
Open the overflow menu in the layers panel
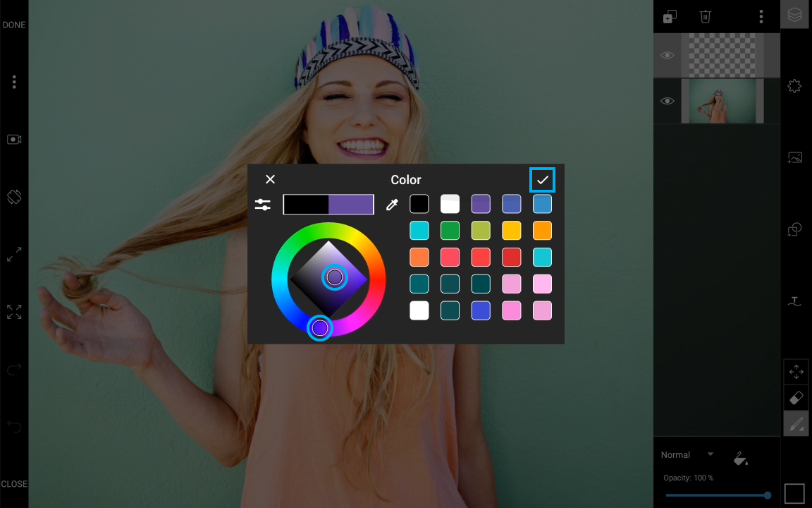(761, 16)
